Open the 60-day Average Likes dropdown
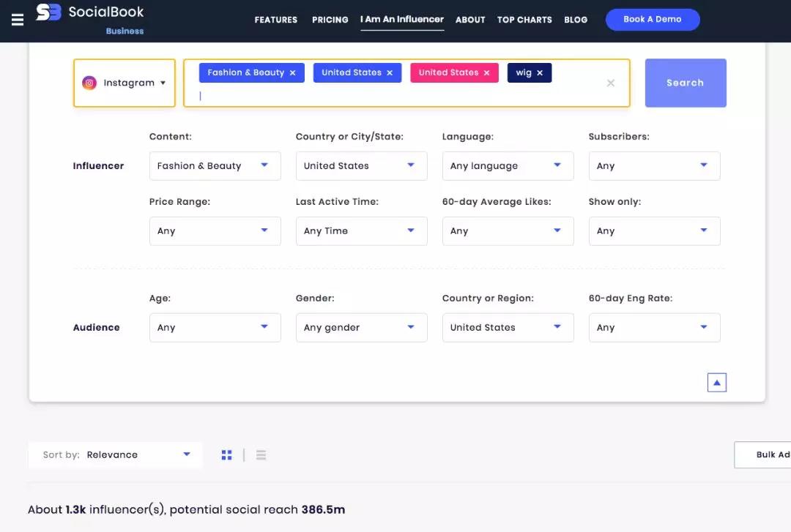 click(508, 231)
